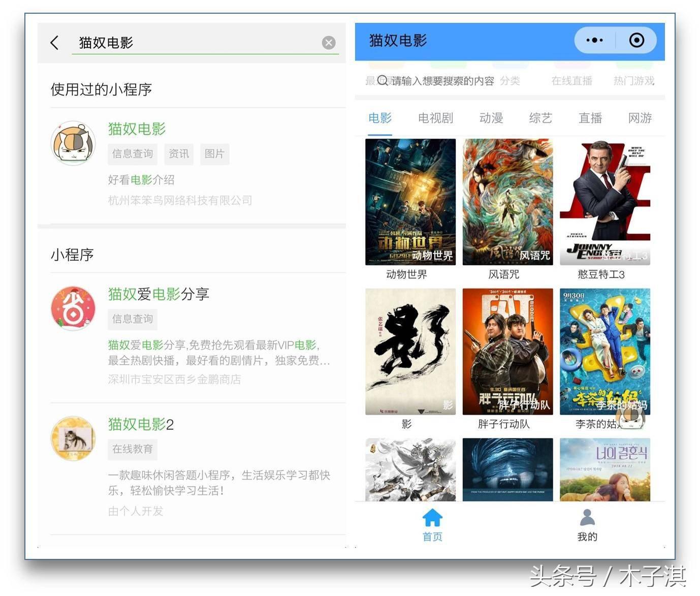Tap the magnifier icon in the in-app search bar
Screen dimensions: 700x596
click(383, 80)
